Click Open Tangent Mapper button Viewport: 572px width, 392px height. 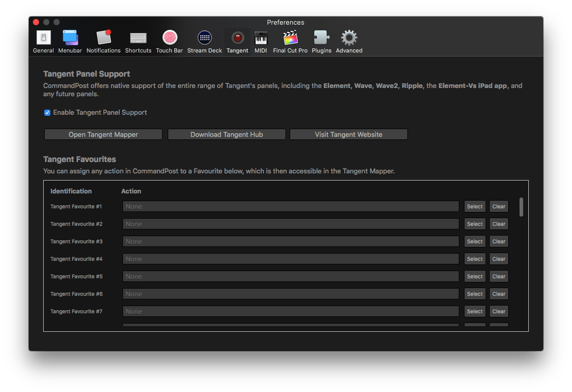pos(103,134)
